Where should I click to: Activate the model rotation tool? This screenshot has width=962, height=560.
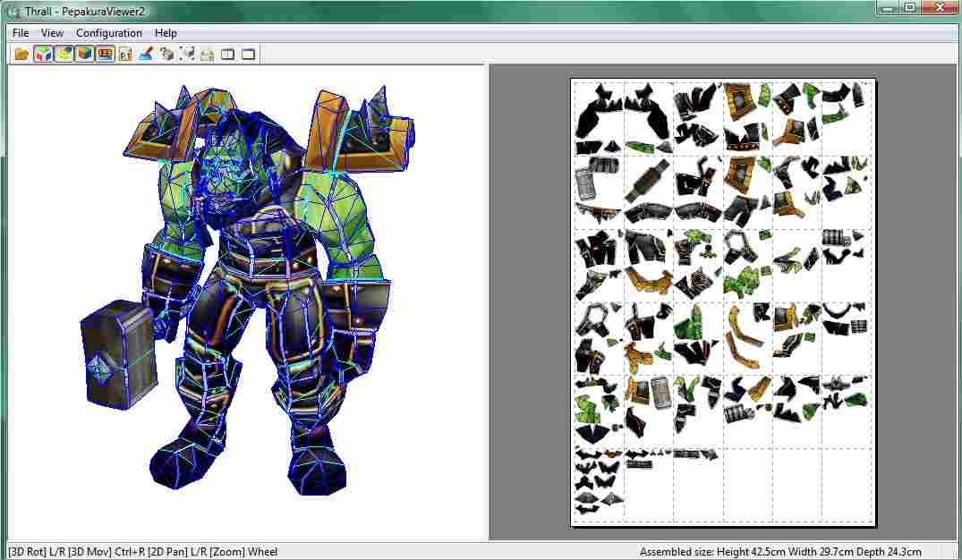coord(186,54)
